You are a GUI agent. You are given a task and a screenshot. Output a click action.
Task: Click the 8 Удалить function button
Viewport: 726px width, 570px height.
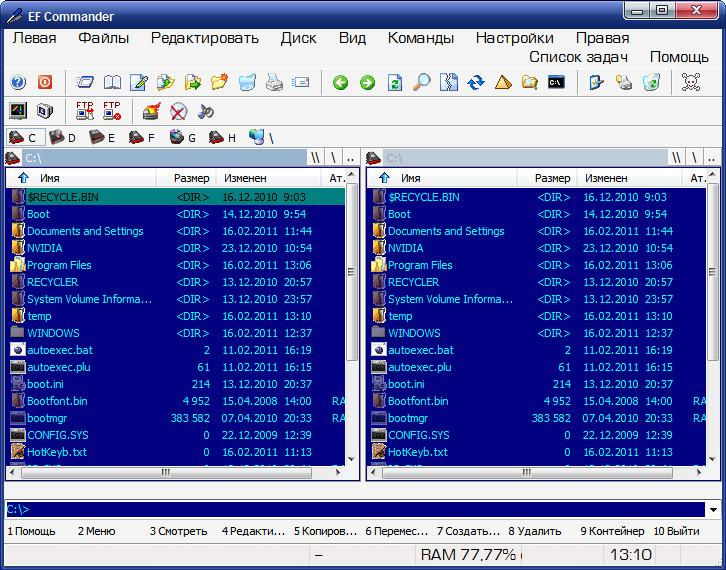pos(535,531)
